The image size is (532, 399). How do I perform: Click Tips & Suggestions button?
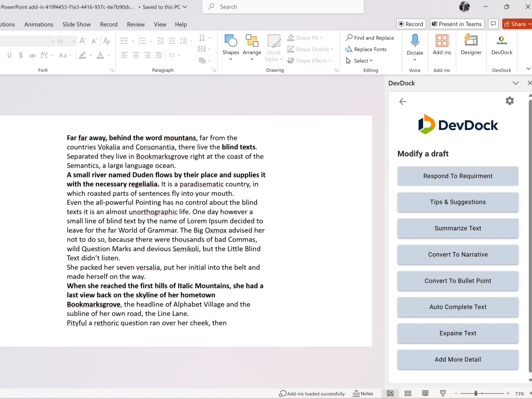point(458,202)
